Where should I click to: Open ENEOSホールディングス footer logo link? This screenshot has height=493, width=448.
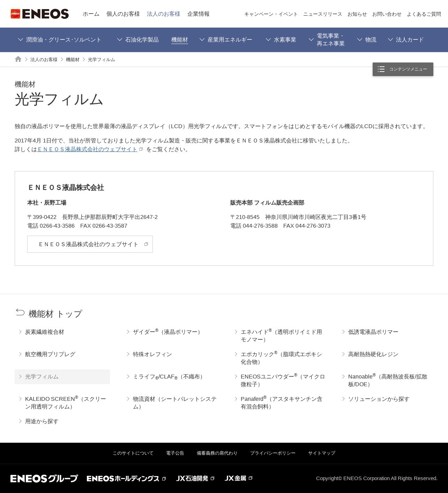(x=123, y=478)
